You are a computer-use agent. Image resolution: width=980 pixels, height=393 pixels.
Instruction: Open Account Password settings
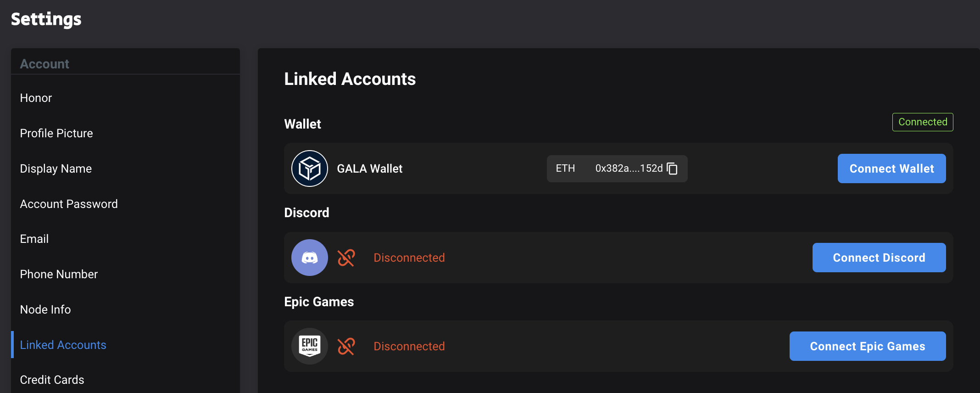69,204
